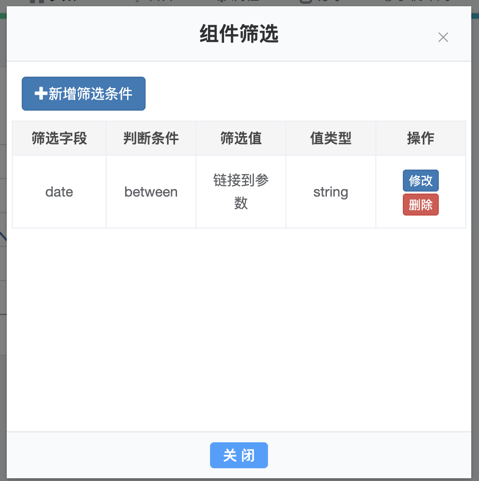Close the dialog with the X icon
Screen dimensions: 479x481
[443, 37]
